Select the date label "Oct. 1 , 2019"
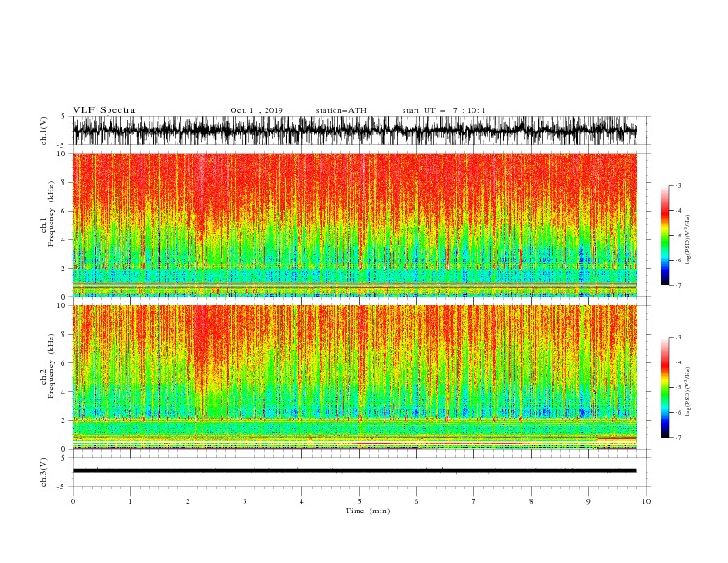Image resolution: width=728 pixels, height=563 pixels. 256,110
